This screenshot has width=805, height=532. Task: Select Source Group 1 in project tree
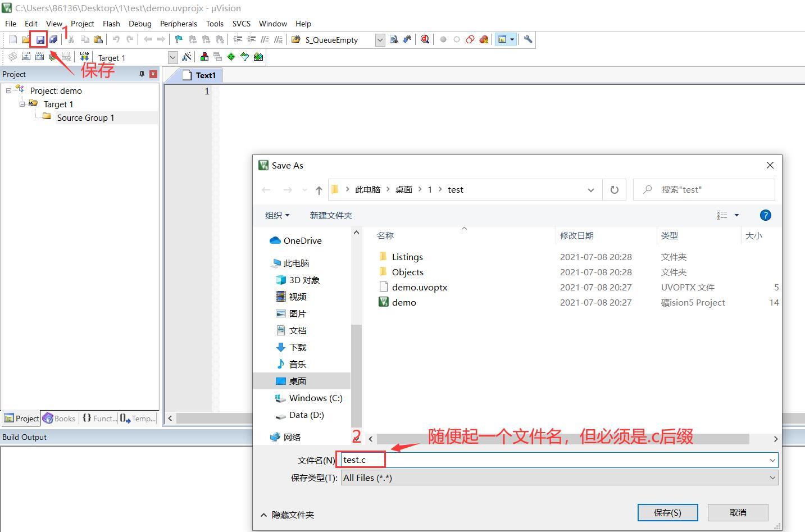[x=85, y=117]
